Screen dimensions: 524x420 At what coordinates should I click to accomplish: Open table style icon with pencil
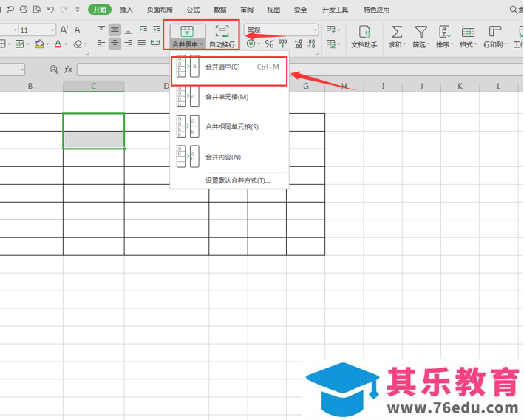333,44
